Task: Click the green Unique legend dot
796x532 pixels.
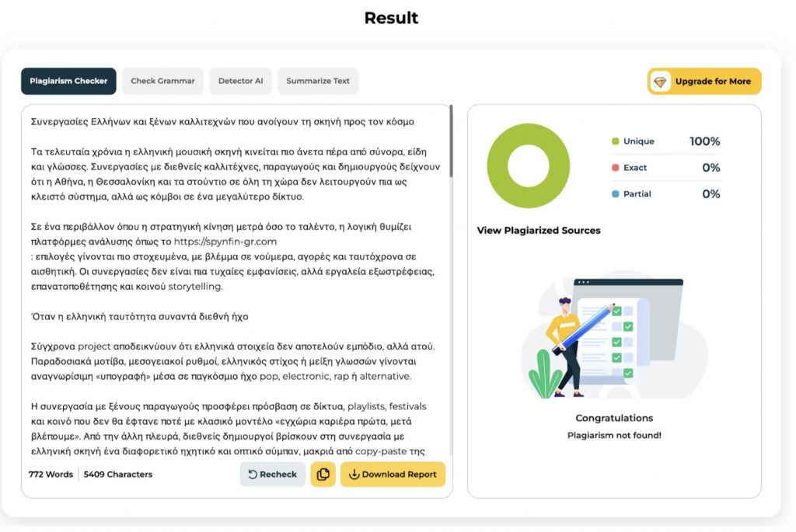Action: tap(615, 141)
